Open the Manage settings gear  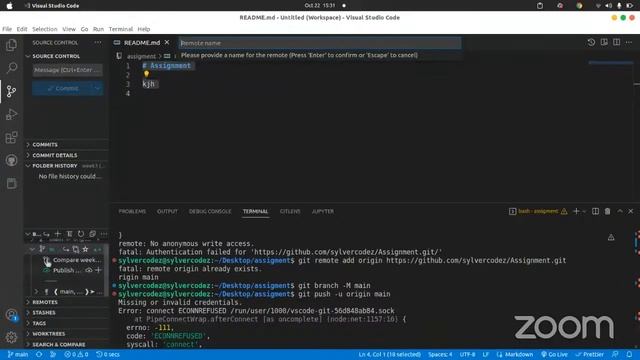click(11, 337)
